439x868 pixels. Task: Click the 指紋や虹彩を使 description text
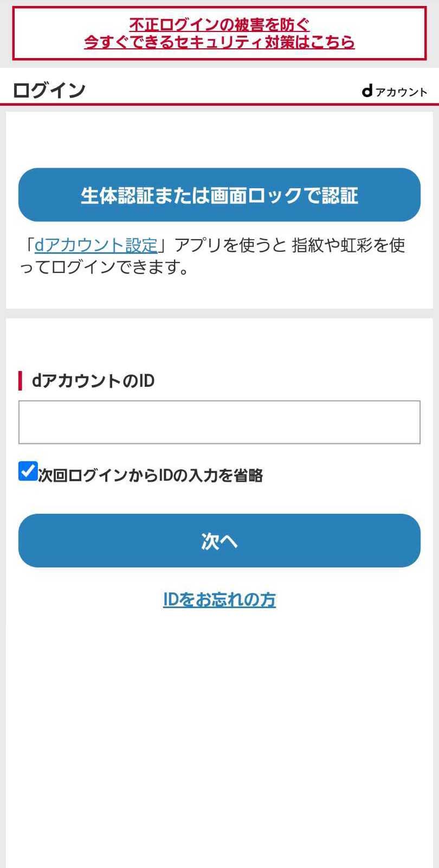[348, 246]
